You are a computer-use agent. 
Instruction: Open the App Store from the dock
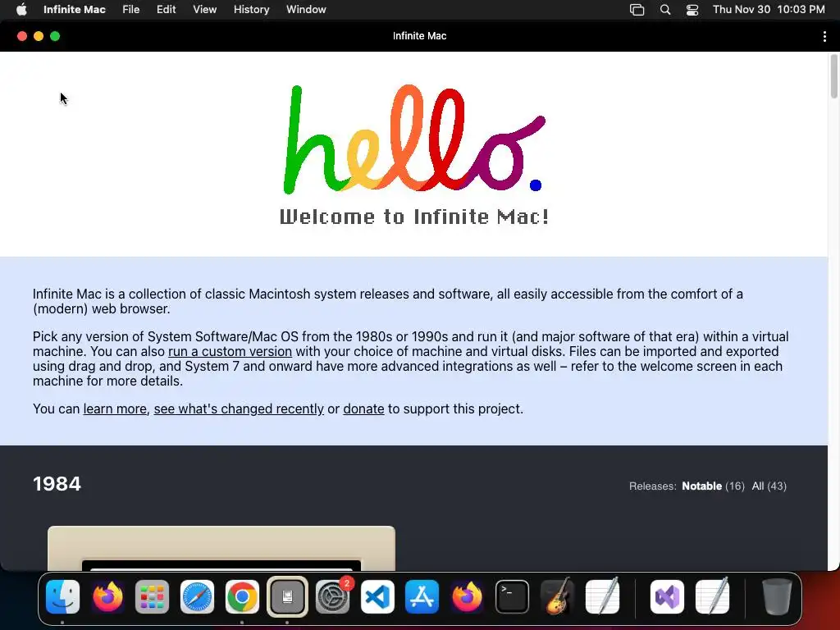422,596
